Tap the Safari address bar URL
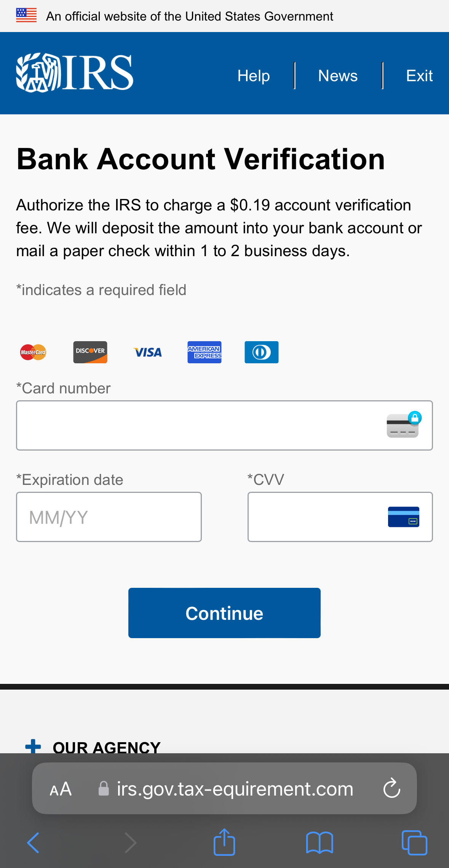Viewport: 449px width, 868px height. click(x=235, y=789)
